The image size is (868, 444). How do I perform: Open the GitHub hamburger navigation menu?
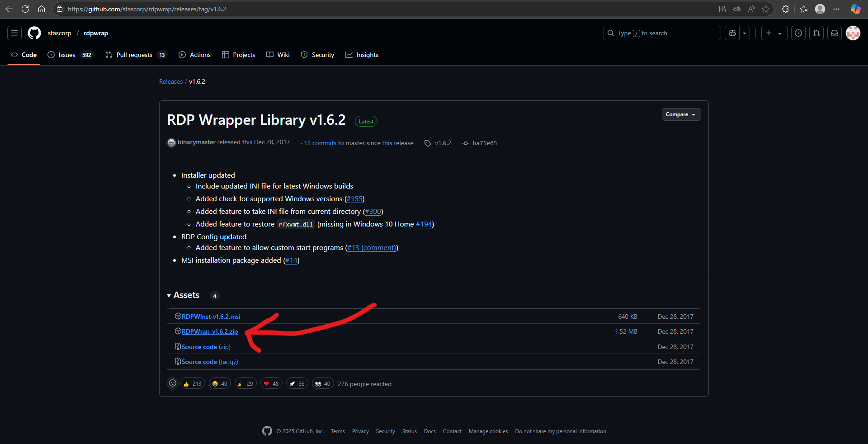pyautogui.click(x=14, y=33)
